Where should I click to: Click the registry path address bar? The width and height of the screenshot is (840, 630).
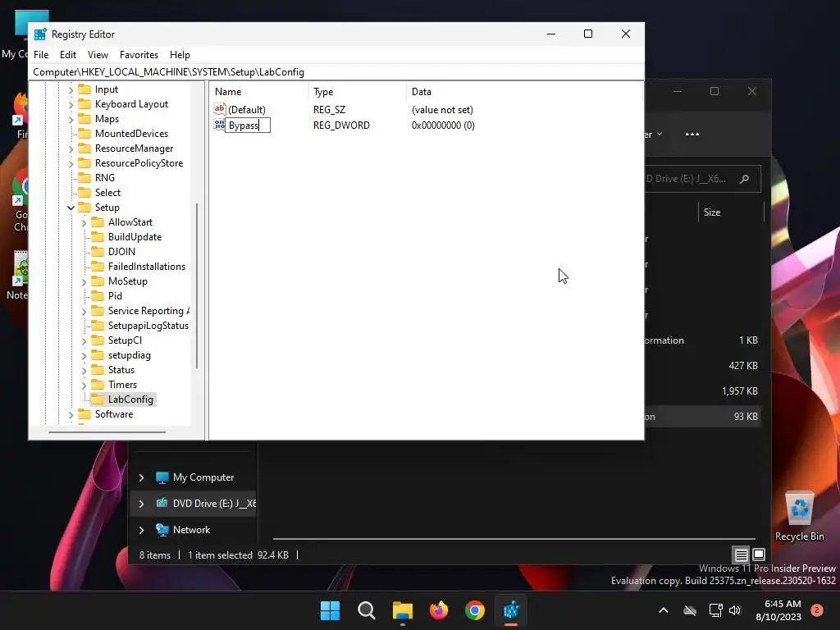[x=336, y=72]
